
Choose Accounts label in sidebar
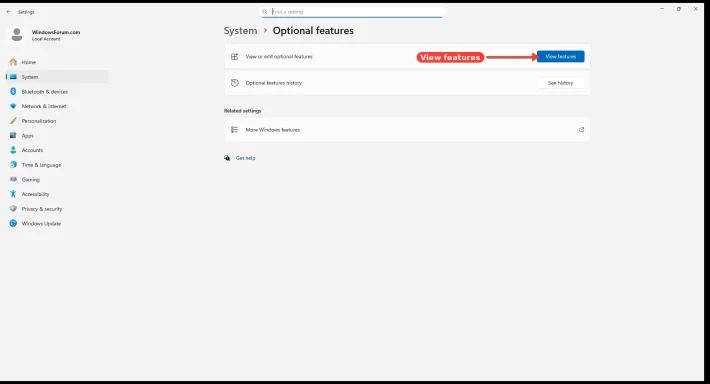pos(32,150)
